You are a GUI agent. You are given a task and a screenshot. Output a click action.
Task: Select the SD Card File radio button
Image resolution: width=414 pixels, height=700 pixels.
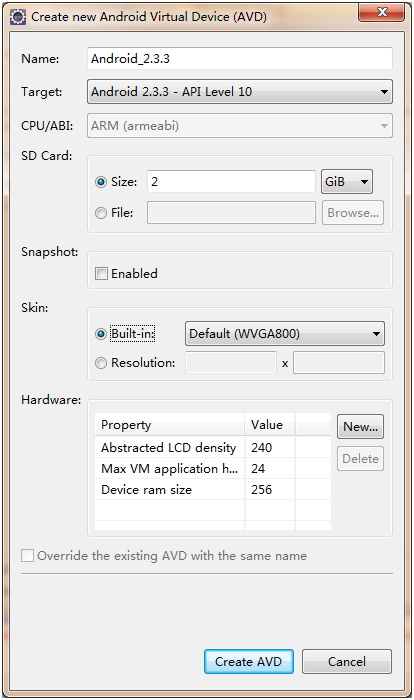pyautogui.click(x=101, y=213)
